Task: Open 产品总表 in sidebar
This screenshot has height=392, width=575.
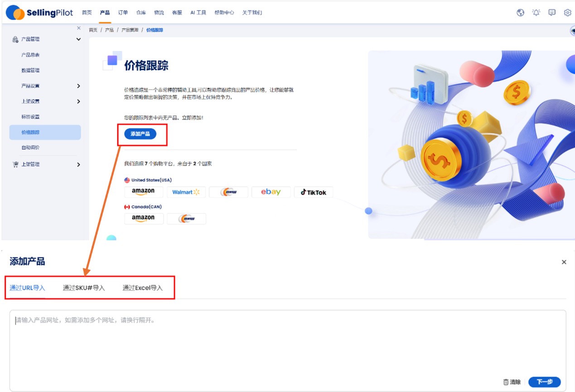Action: (30, 55)
